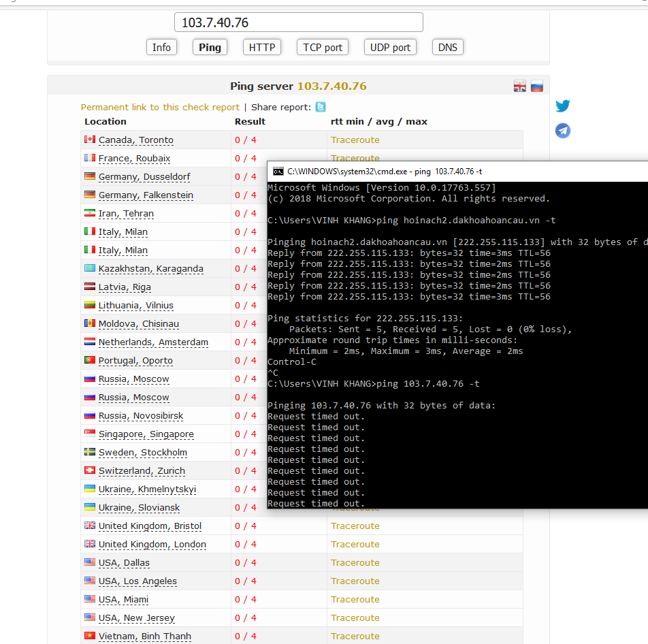Run the TCP port check
Viewport: 648px width, 644px height.
pyautogui.click(x=323, y=47)
